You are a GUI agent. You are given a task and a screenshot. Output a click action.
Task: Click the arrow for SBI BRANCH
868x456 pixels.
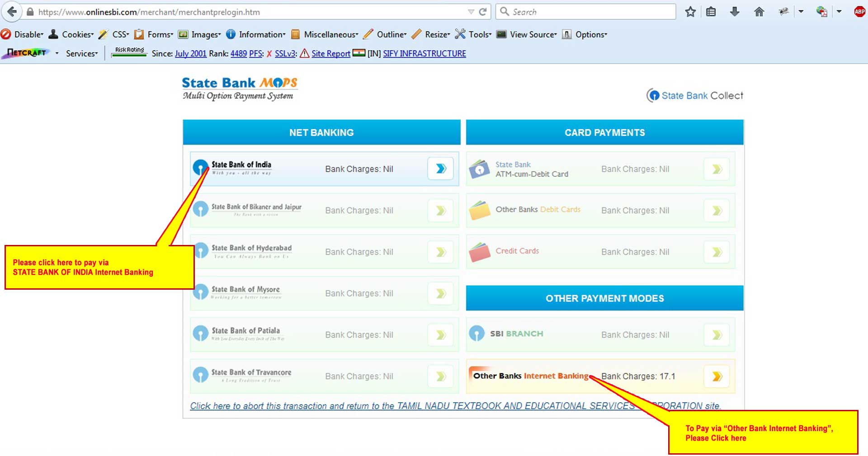coord(717,335)
